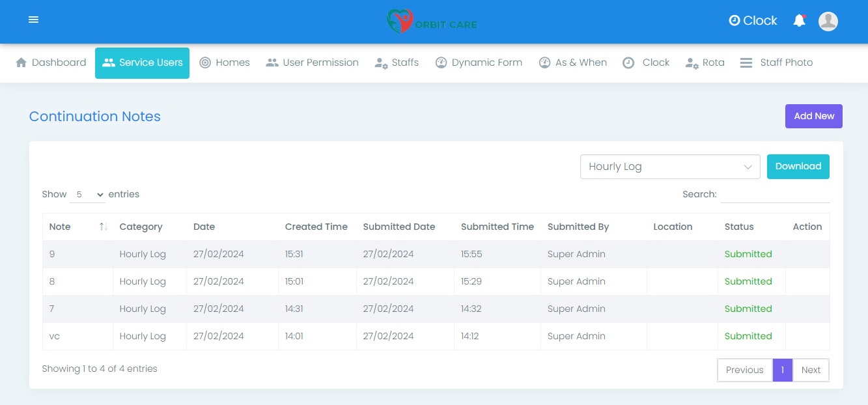Viewport: 868px width, 405px height.
Task: Expand the Show entries count dropdown
Action: (88, 195)
